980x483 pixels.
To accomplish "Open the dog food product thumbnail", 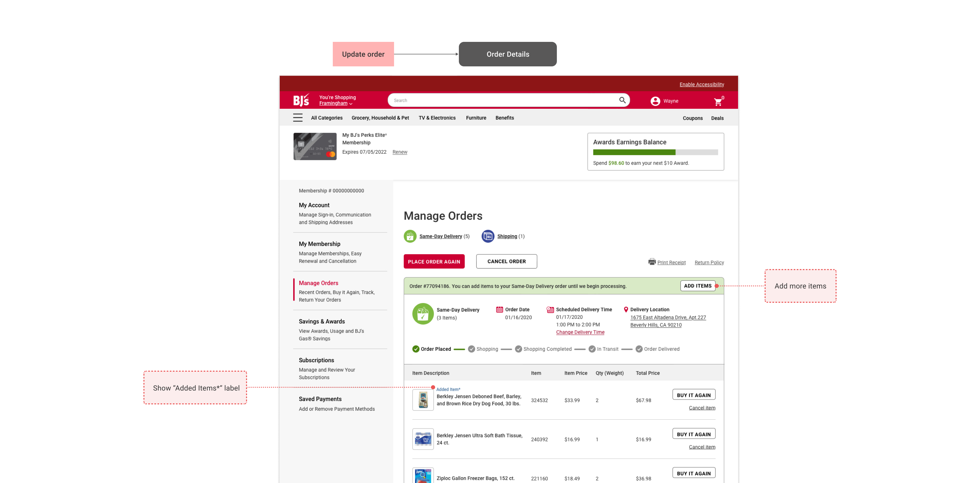I will 423,400.
